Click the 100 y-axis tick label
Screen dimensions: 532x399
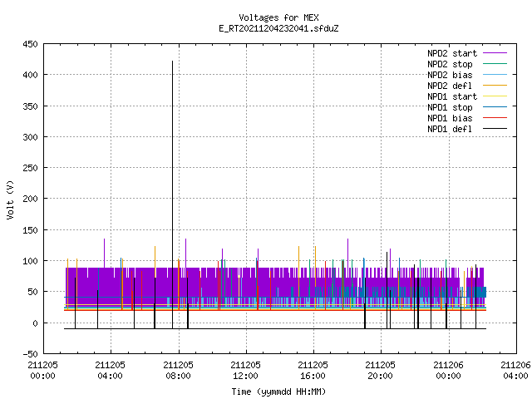[x=30, y=261]
